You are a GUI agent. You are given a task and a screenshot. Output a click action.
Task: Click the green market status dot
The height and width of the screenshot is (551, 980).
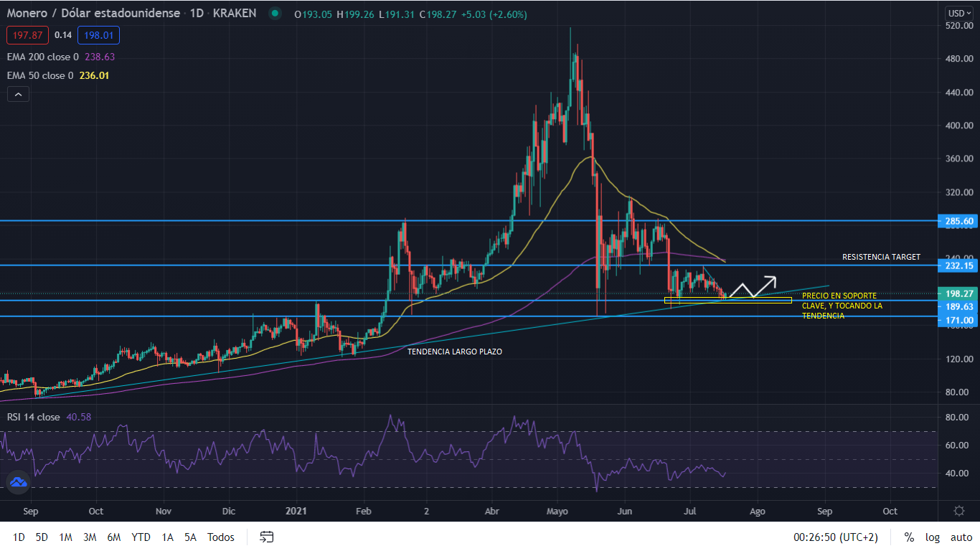click(275, 13)
